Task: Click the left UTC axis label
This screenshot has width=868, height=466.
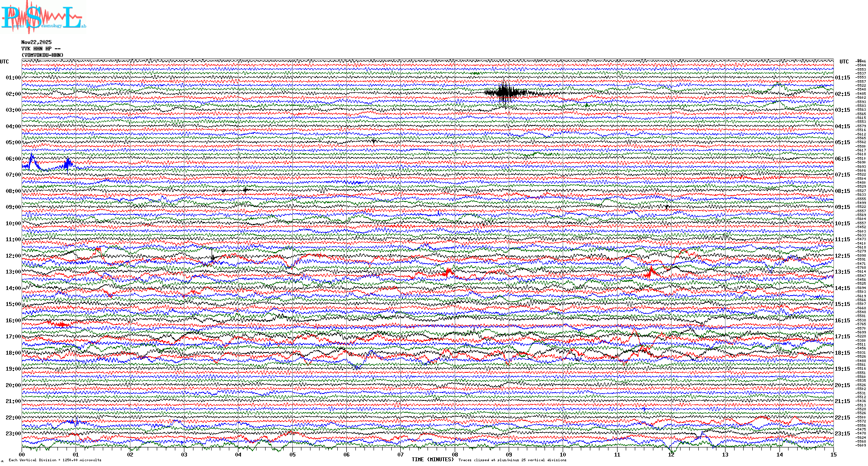Action: pyautogui.click(x=4, y=62)
